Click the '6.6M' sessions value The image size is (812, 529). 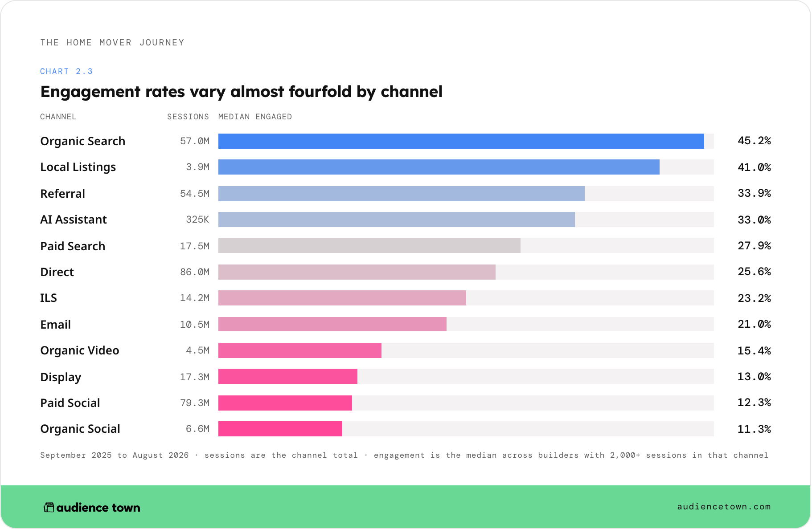197,429
